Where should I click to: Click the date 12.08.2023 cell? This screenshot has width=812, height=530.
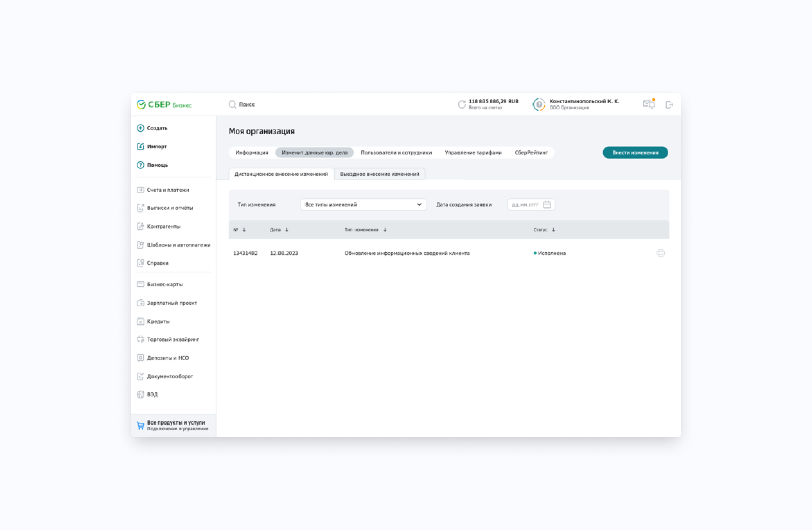(284, 253)
